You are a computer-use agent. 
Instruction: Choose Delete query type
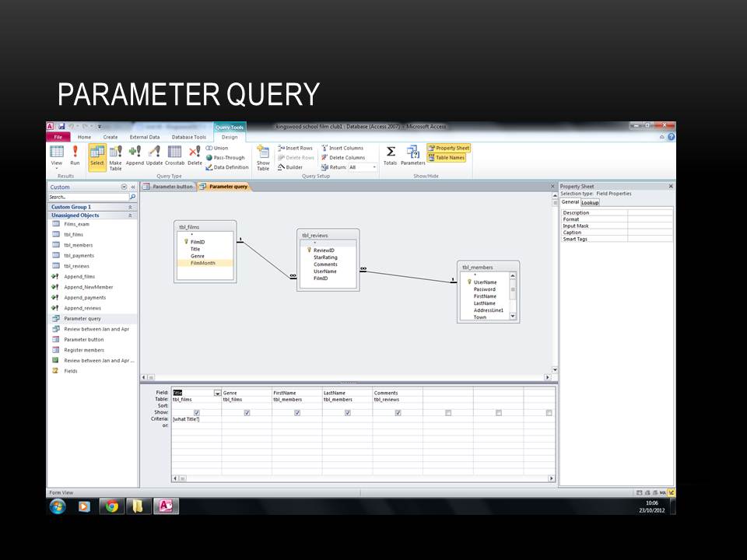195,156
